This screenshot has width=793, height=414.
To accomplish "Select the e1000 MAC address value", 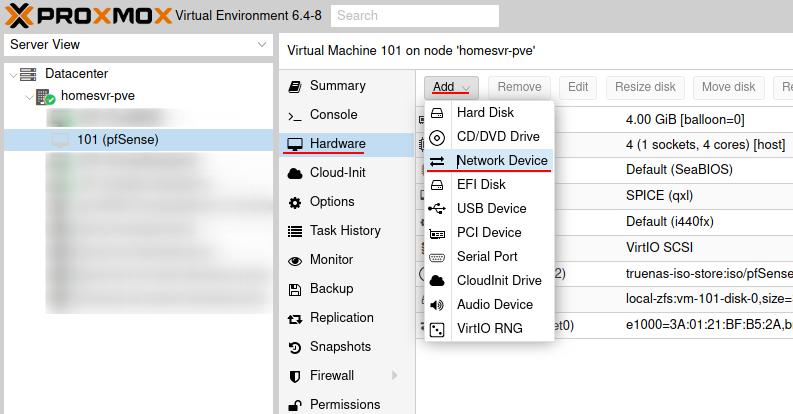I will click(x=709, y=325).
